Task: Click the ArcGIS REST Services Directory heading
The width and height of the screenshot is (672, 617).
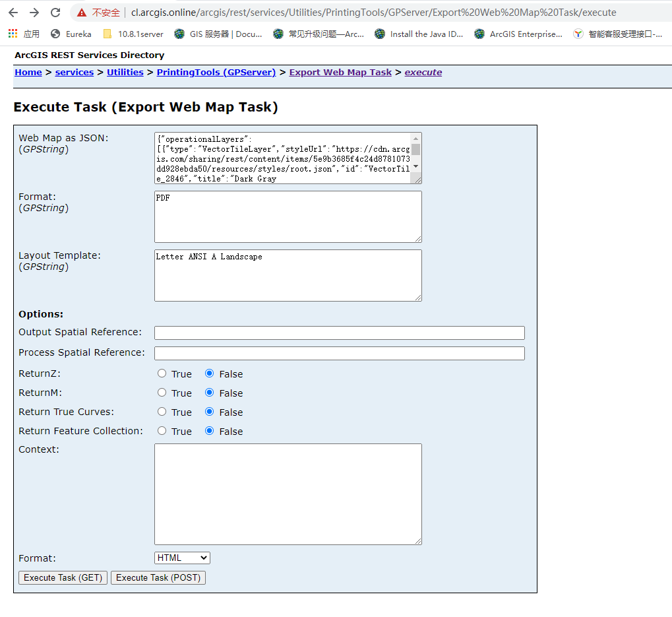Action: [90, 55]
